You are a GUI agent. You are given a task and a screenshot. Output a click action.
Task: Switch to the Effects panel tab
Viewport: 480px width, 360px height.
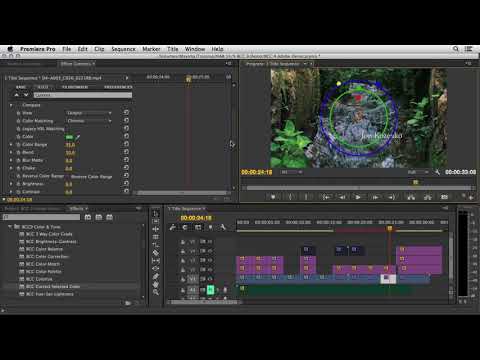click(x=78, y=209)
